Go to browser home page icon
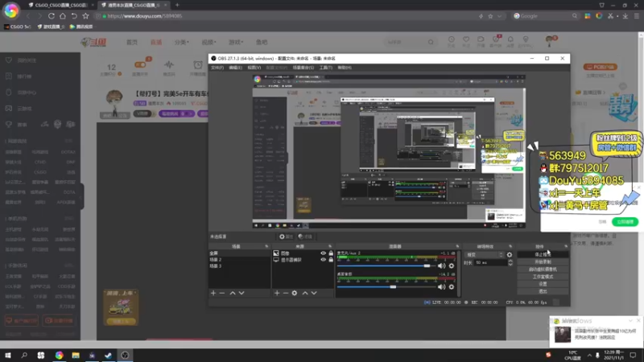Screen dimensions: 644x362 63,16
